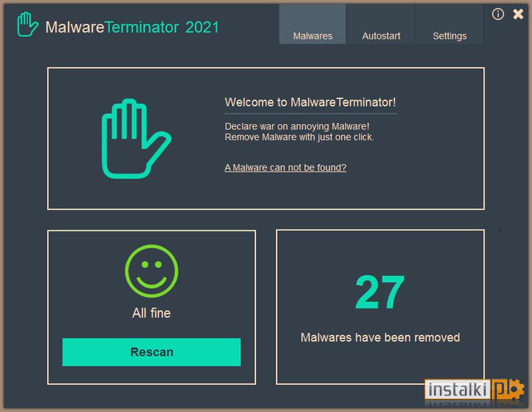Click the hand logo beside app title
This screenshot has width=532, height=412.
27,24
